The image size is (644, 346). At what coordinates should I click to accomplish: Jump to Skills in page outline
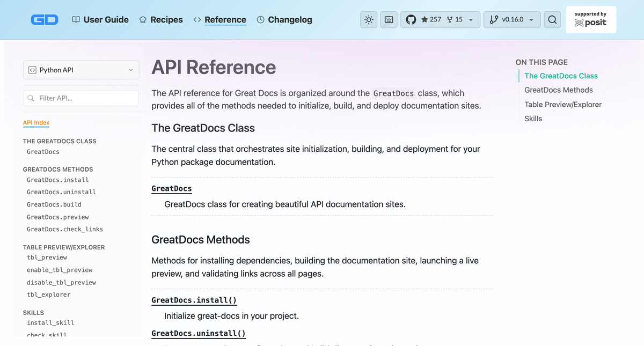(x=533, y=119)
